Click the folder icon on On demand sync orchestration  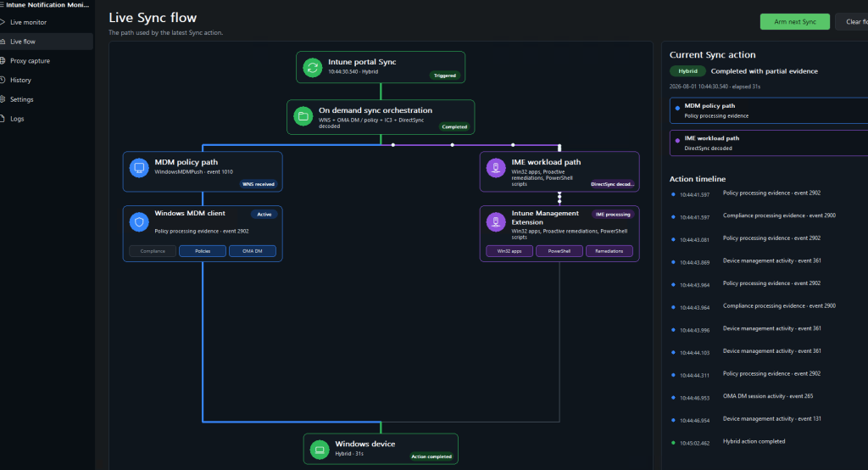(303, 116)
